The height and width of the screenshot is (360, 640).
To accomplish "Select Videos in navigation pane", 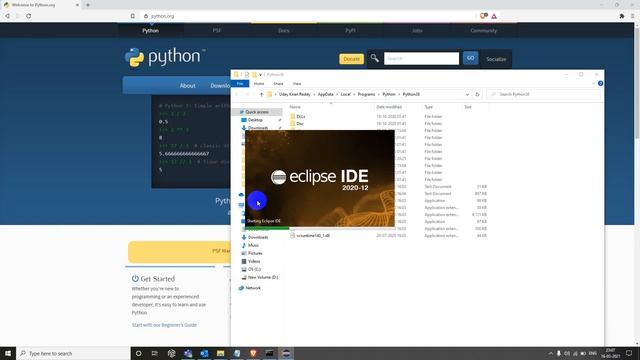I will [x=254, y=261].
